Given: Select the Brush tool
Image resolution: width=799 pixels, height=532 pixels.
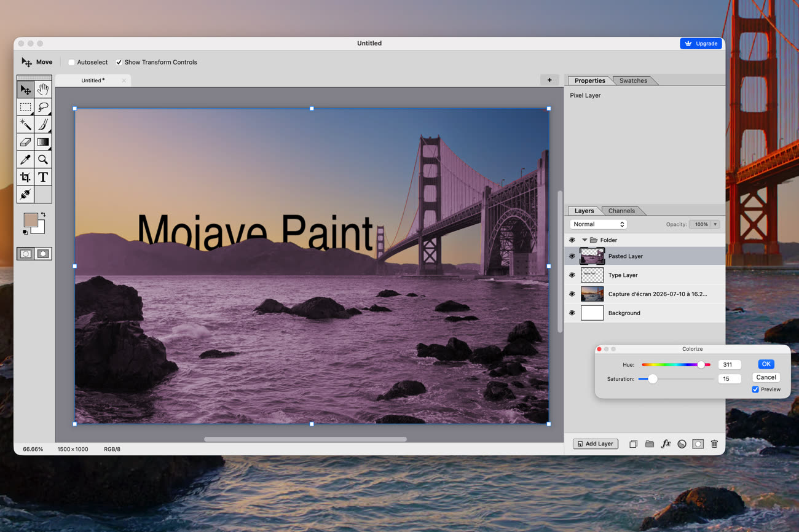Looking at the screenshot, I should point(43,125).
